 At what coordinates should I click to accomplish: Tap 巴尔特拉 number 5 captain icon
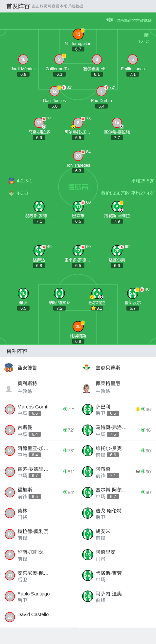coord(97,293)
